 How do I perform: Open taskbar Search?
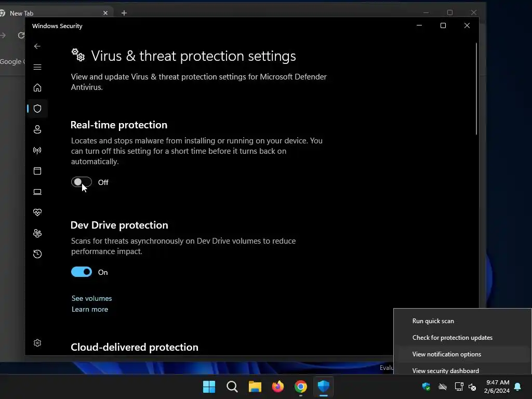click(232, 387)
